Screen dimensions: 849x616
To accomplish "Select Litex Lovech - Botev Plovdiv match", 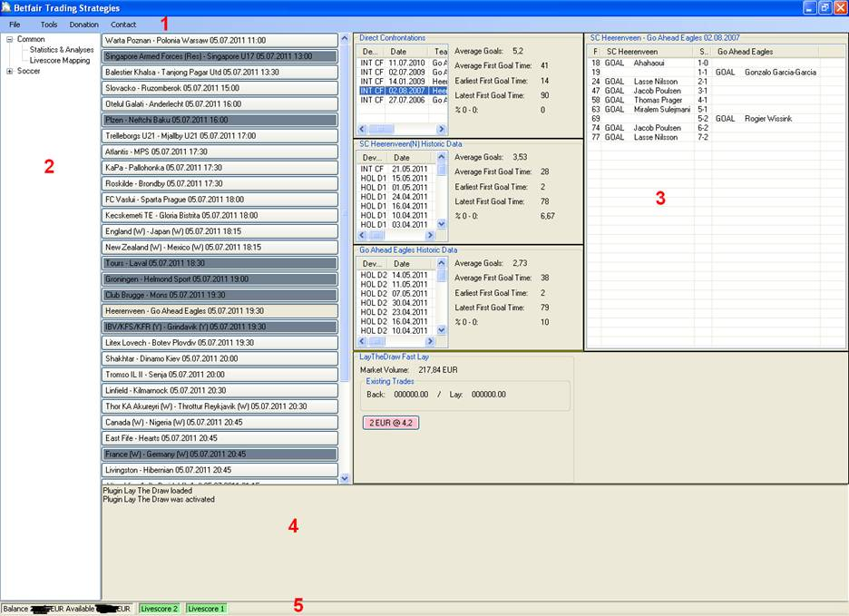I will 220,342.
